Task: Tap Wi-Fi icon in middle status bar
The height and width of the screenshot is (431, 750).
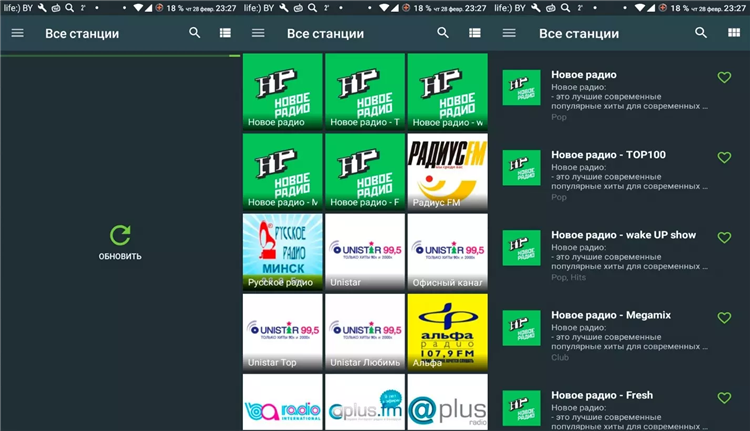Action: [x=382, y=8]
